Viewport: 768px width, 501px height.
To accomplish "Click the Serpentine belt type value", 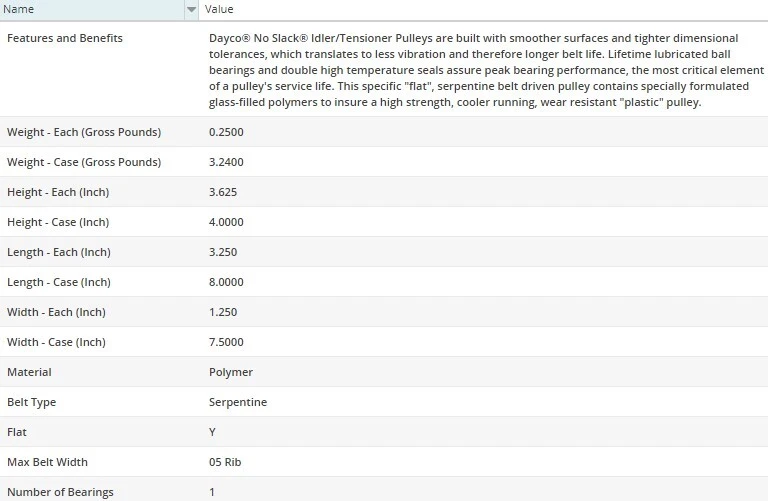I will [238, 402].
